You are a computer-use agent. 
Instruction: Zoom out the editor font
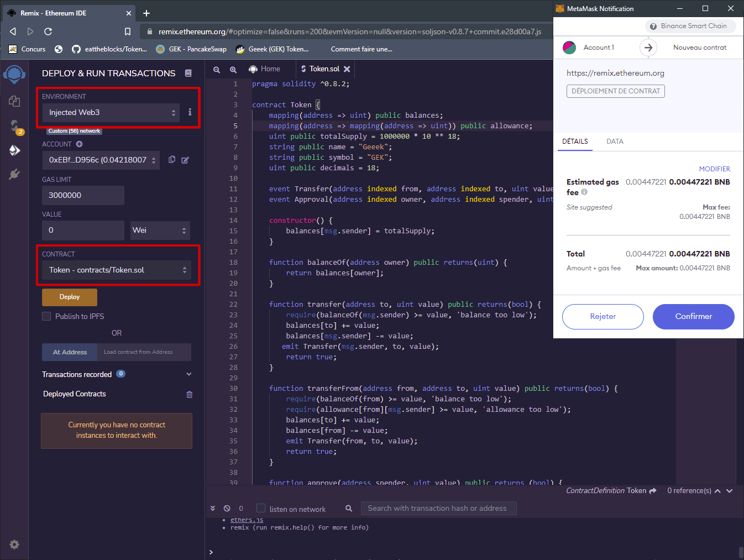tap(217, 69)
